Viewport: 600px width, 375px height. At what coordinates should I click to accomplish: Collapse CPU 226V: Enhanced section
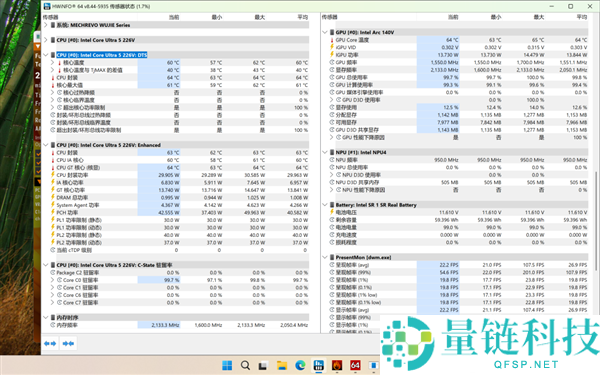pos(46,145)
